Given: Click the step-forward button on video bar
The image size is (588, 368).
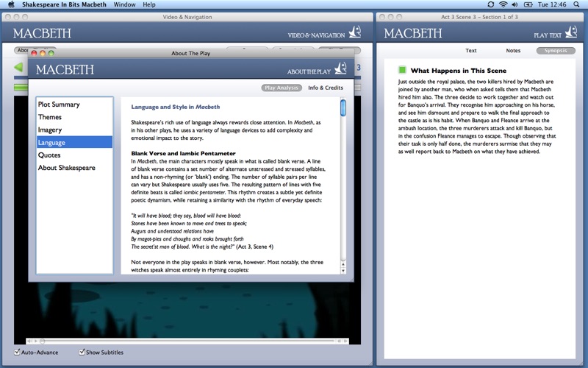Looking at the screenshot, I should (345, 341).
